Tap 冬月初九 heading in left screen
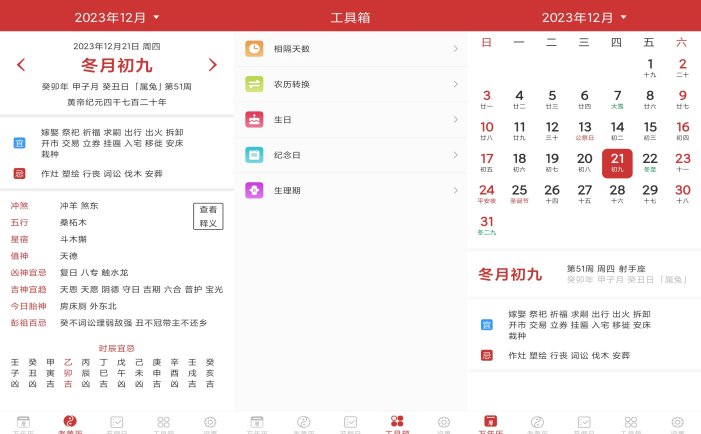Viewport: 701px width, 434px height. [x=117, y=66]
